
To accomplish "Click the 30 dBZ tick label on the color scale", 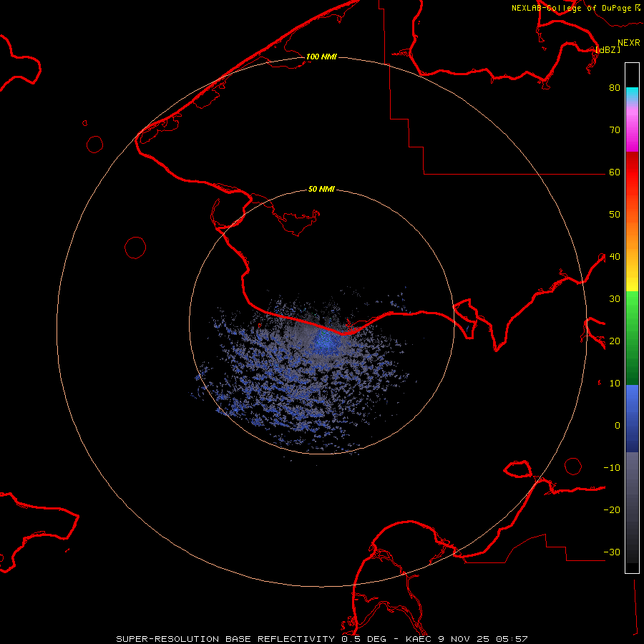I will pos(615,298).
